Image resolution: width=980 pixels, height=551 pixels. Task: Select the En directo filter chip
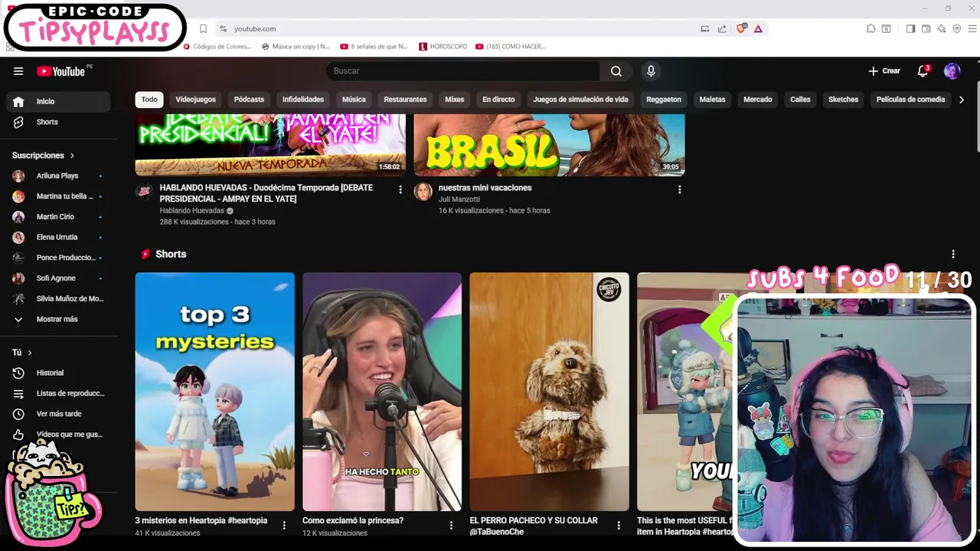498,99
